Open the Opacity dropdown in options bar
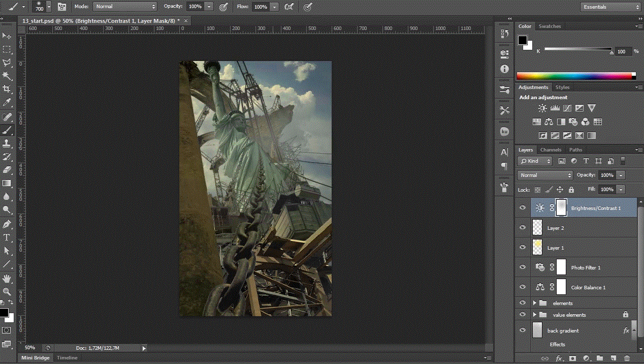The height and width of the screenshot is (364, 644). coord(209,7)
